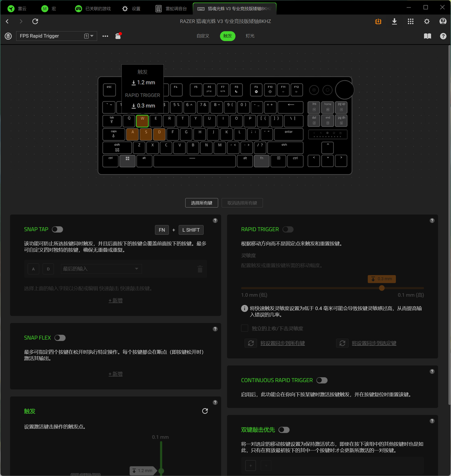Toggle the RAPID TRIGGER switch
The width and height of the screenshot is (451, 476).
pyautogui.click(x=288, y=229)
